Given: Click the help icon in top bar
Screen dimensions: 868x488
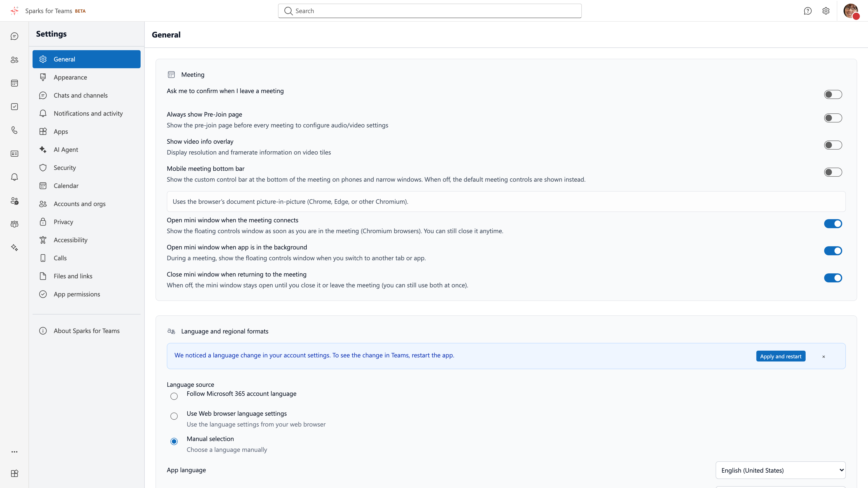Looking at the screenshot, I should pos(808,11).
